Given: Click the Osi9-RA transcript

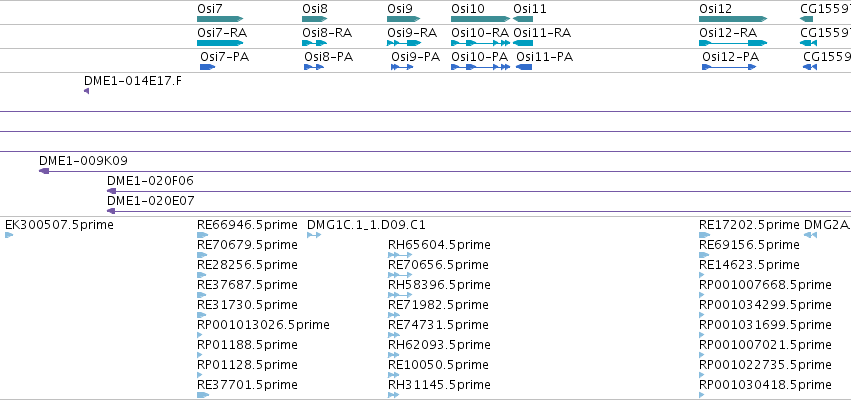Looking at the screenshot, I should tap(404, 43).
